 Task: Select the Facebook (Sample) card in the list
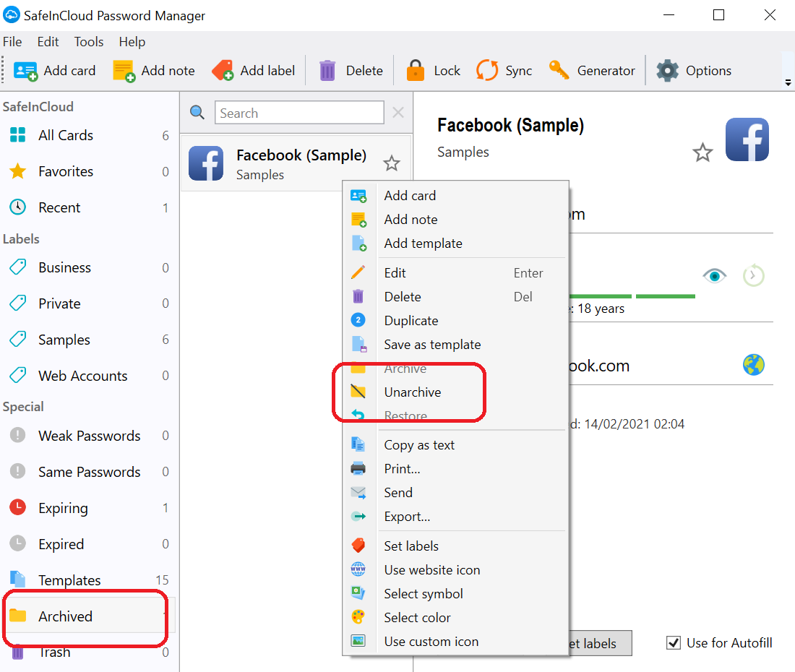point(296,163)
